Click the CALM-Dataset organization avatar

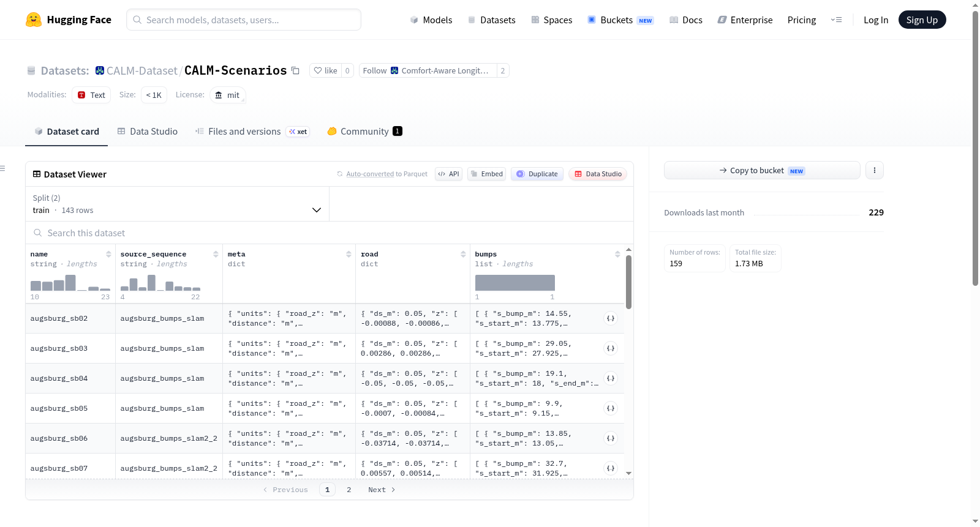[100, 70]
